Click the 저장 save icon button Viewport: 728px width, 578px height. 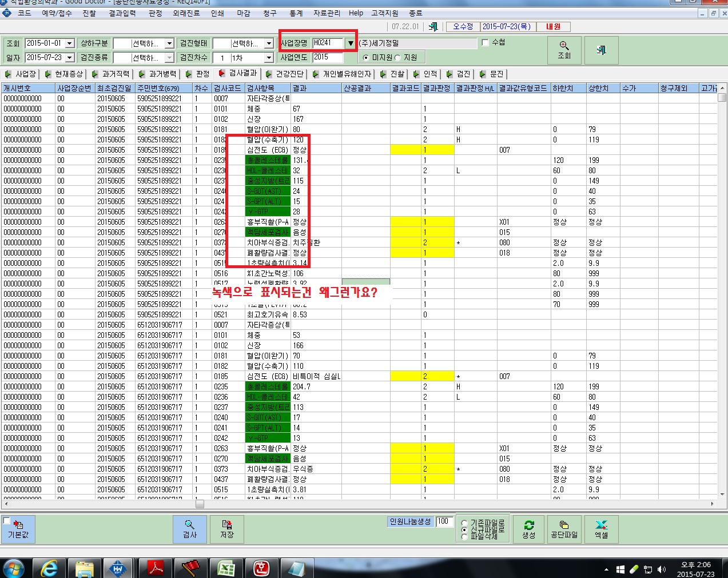(227, 529)
